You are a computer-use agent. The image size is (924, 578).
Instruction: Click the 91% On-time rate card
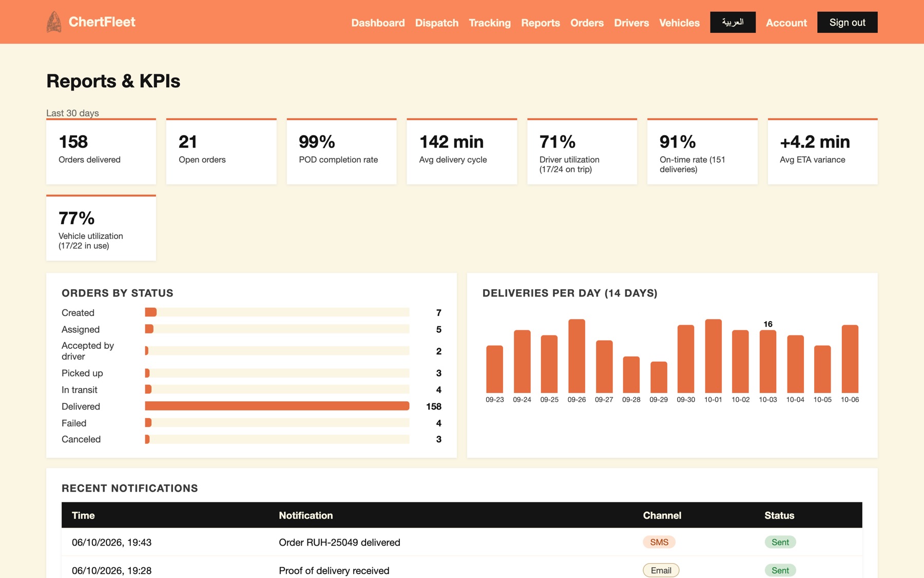(x=702, y=152)
